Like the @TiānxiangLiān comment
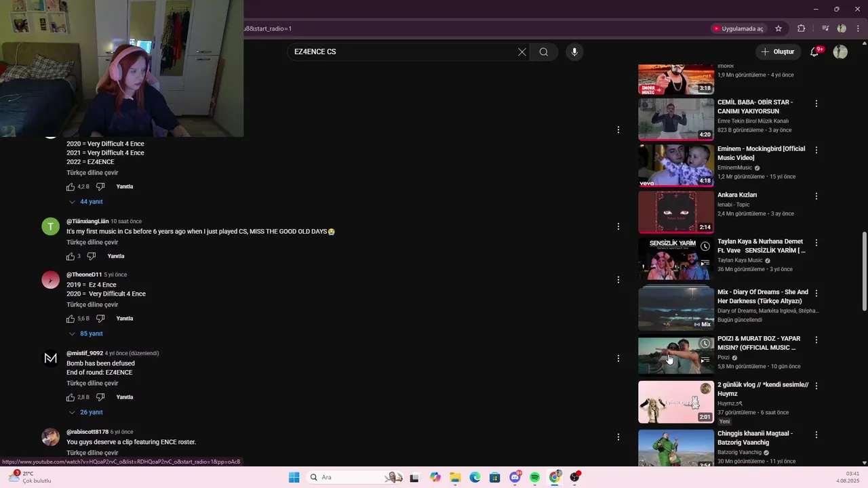 click(71, 256)
